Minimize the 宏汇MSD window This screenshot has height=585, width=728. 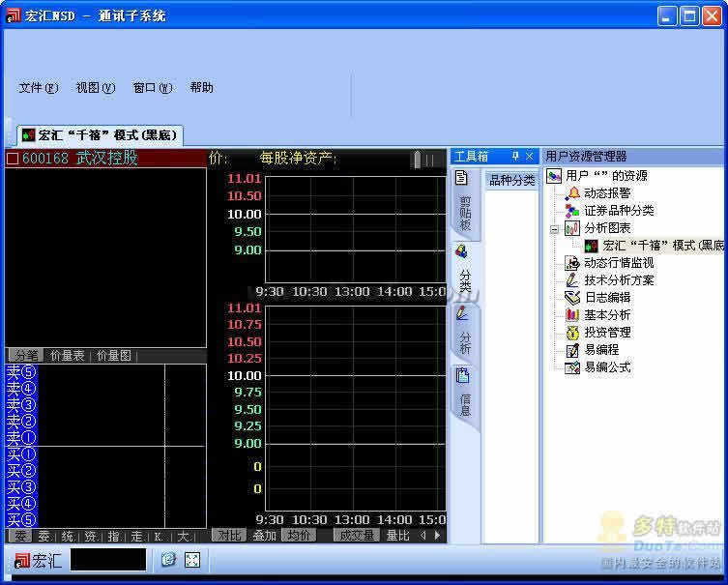point(667,16)
